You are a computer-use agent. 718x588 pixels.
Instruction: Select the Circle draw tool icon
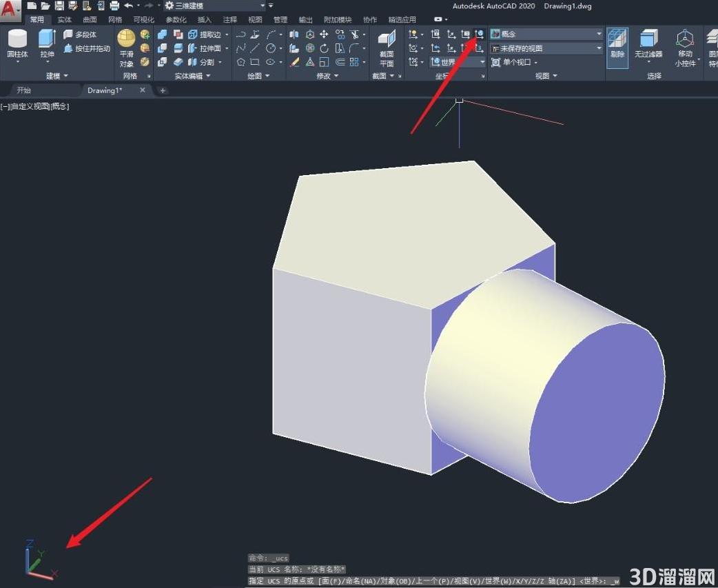click(271, 48)
